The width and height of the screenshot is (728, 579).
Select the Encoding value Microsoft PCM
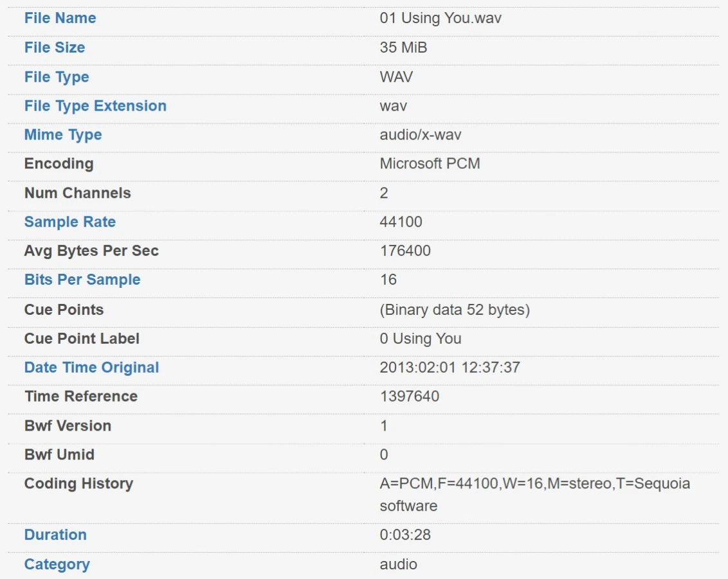pyautogui.click(x=430, y=164)
